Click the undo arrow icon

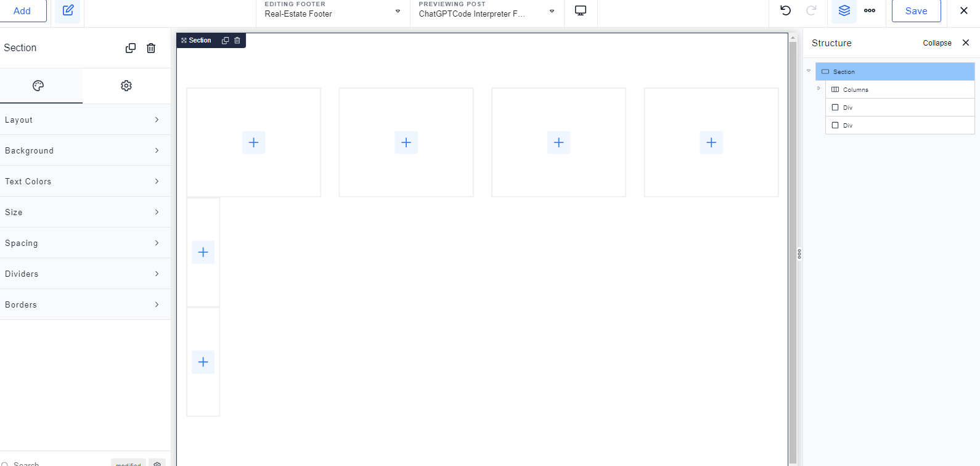click(x=785, y=10)
